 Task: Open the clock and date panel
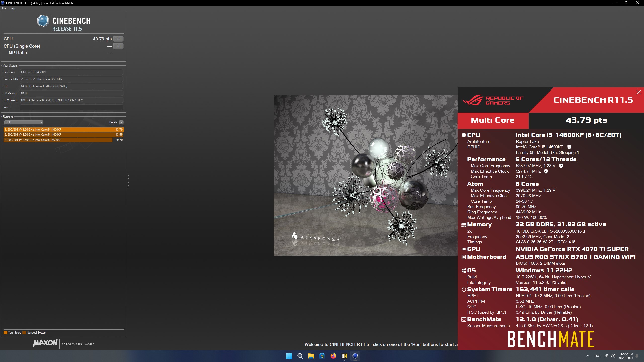626,356
